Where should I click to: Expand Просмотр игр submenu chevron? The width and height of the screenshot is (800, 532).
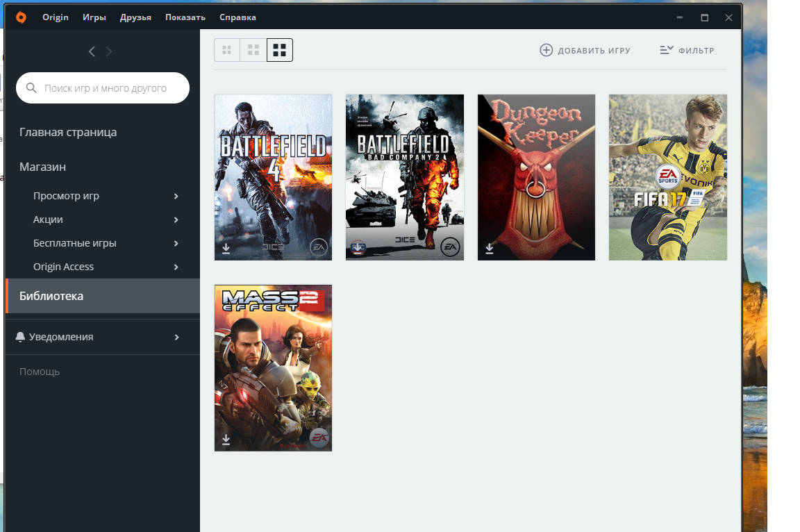click(x=176, y=197)
